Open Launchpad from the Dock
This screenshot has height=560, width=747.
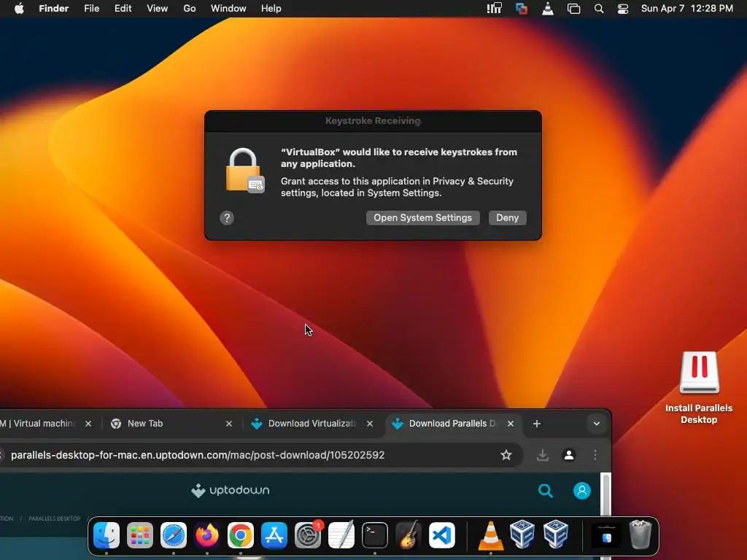coord(140,534)
